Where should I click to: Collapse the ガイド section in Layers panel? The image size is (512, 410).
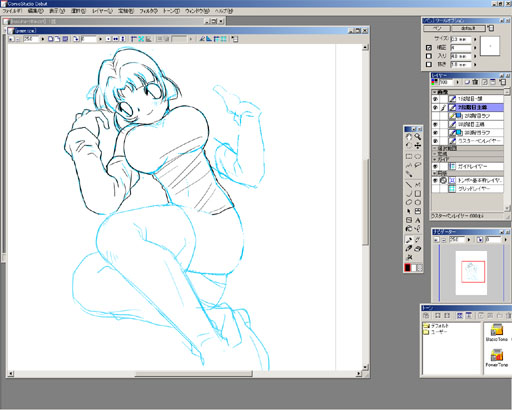click(434, 159)
